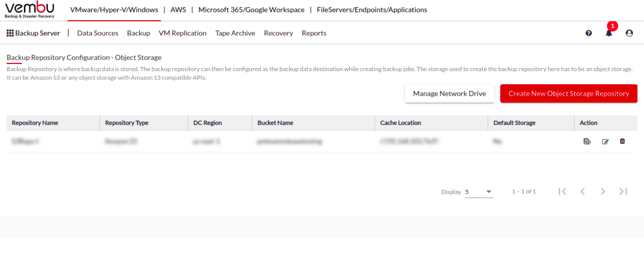Click the edit repository pencil icon

pos(605,141)
